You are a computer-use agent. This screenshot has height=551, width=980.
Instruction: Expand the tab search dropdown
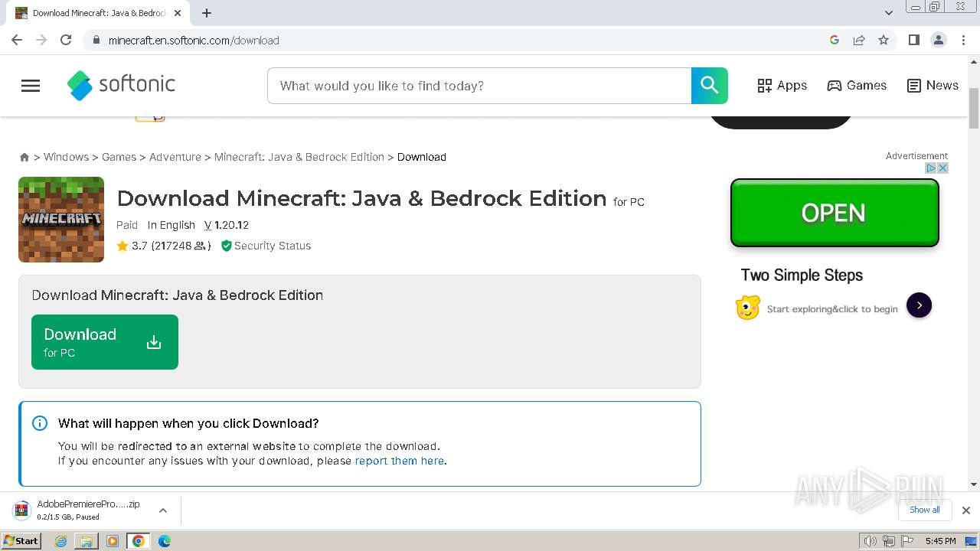click(x=888, y=13)
